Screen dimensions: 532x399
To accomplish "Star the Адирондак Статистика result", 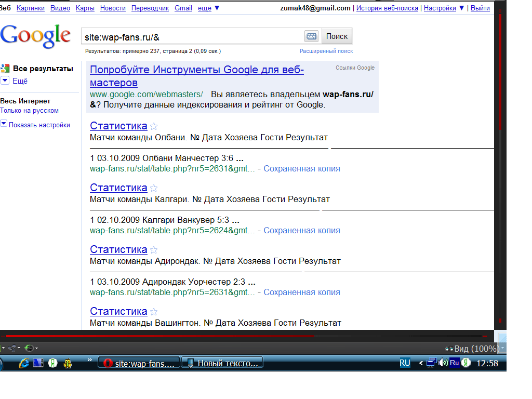I will tap(154, 250).
